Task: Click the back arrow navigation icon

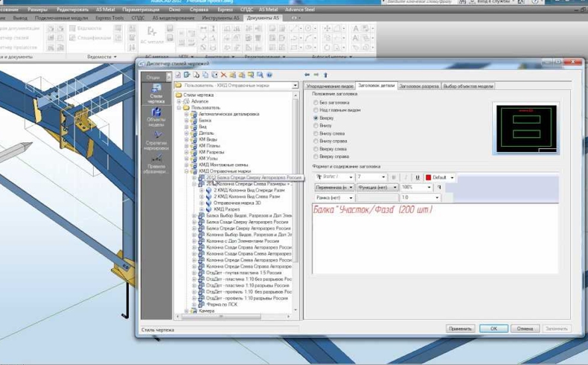Action: point(307,75)
